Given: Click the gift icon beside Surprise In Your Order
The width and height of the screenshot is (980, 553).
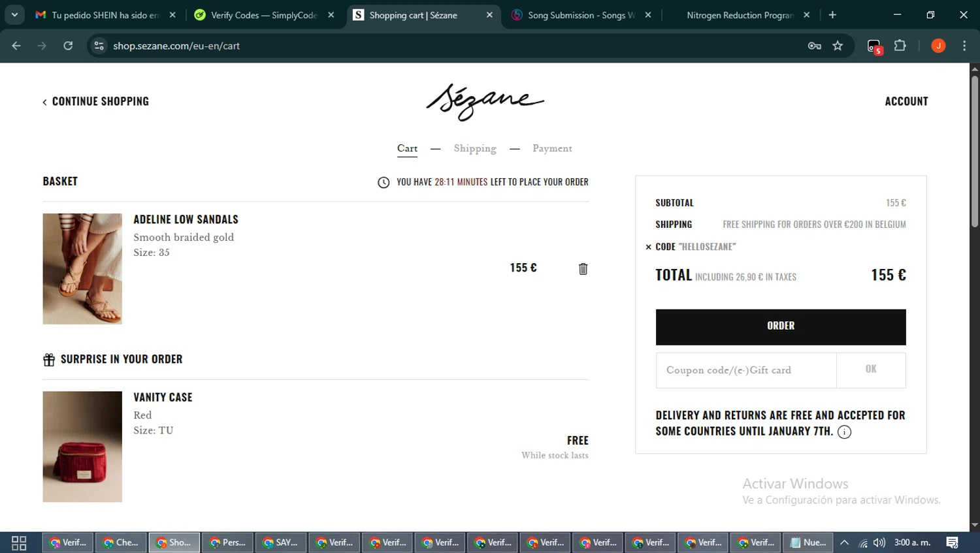Looking at the screenshot, I should pos(49,360).
